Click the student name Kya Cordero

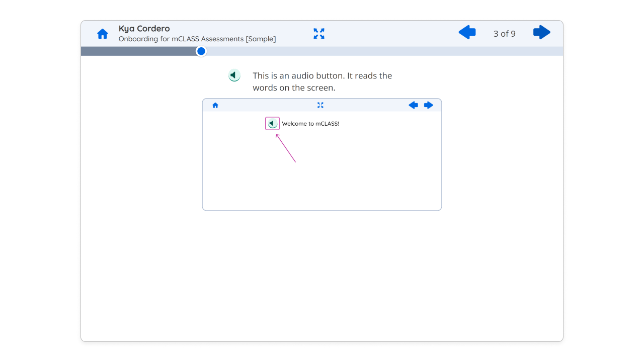point(143,28)
